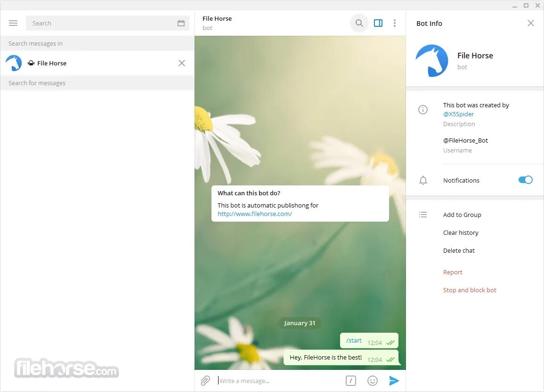544x392 pixels.
Task: Click the @FileHorse_Bot username
Action: tap(466, 140)
